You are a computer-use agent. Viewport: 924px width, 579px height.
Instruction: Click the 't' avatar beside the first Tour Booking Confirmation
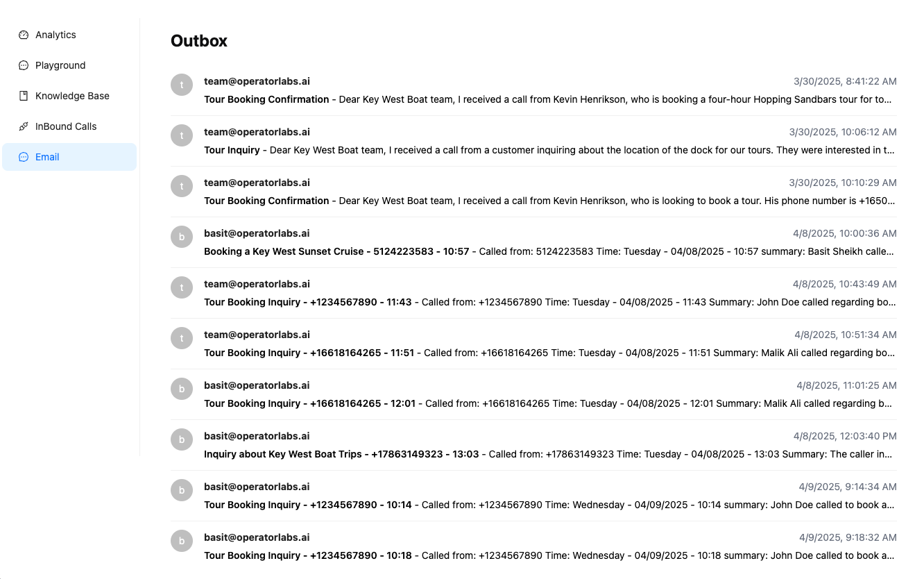(182, 85)
